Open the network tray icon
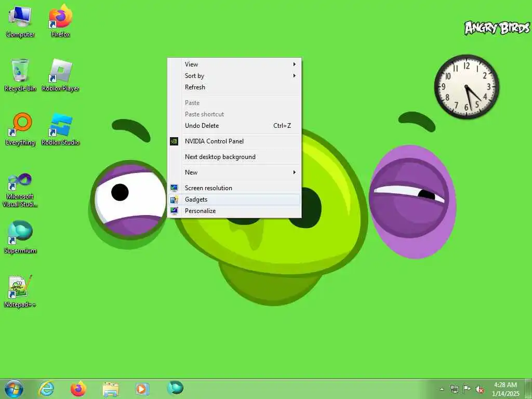The width and height of the screenshot is (532, 399). coord(454,389)
